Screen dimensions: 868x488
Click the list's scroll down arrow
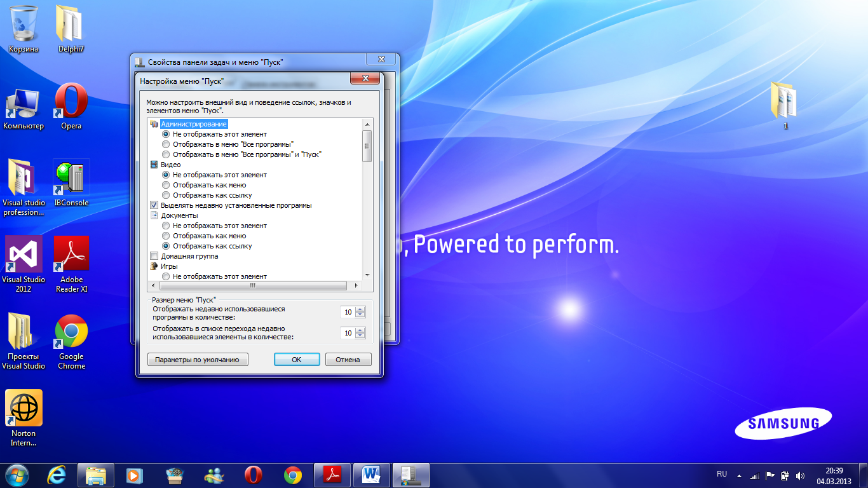[367, 275]
